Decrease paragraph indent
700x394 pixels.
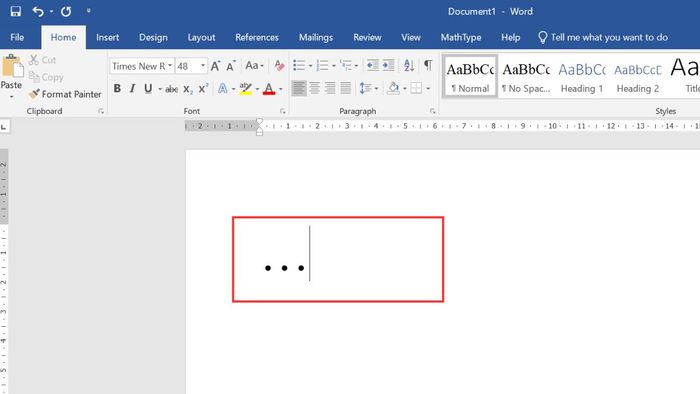[372, 66]
